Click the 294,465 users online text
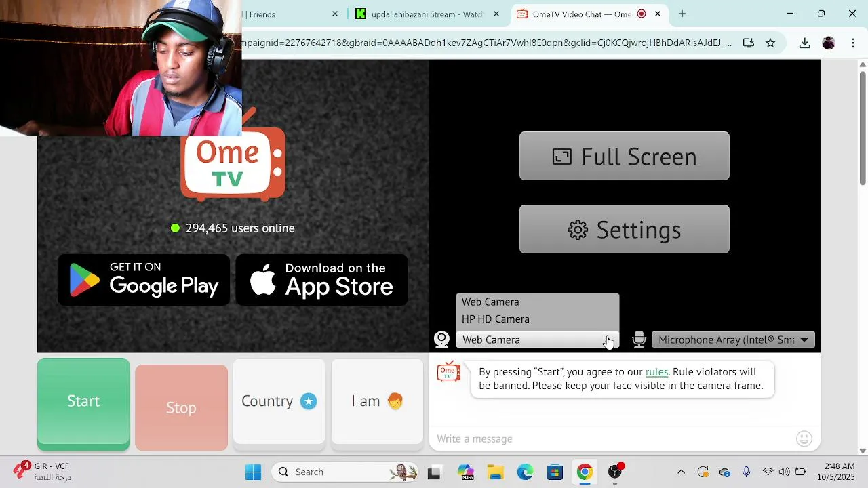The image size is (868, 488). tap(240, 228)
